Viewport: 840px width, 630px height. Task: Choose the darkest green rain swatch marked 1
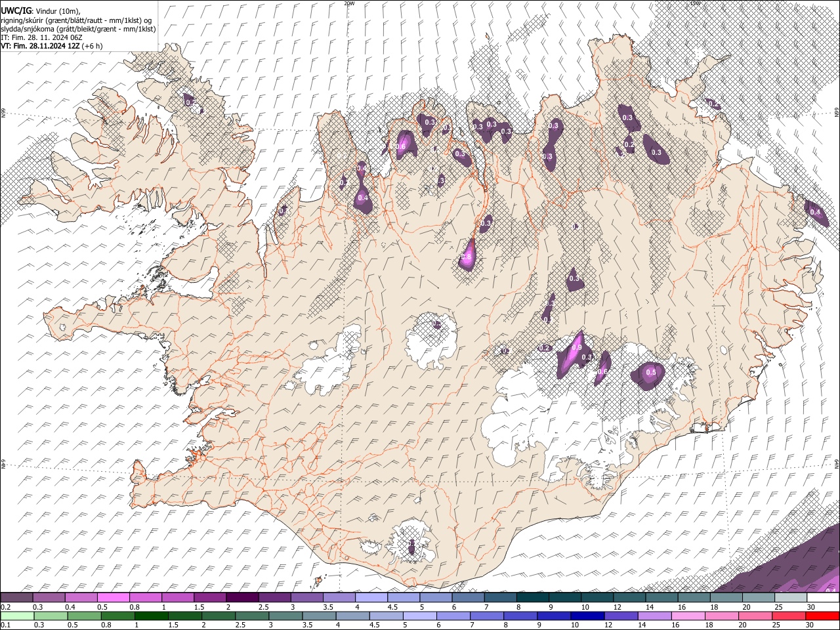point(151,616)
